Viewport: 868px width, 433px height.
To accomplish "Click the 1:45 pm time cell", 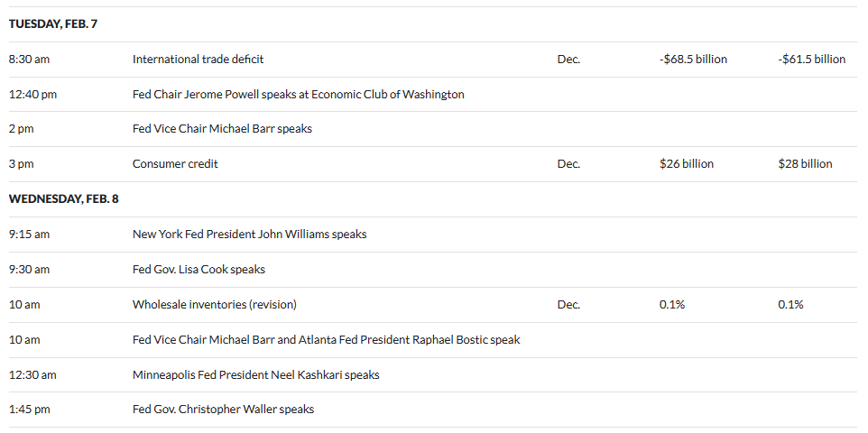I will (x=29, y=410).
